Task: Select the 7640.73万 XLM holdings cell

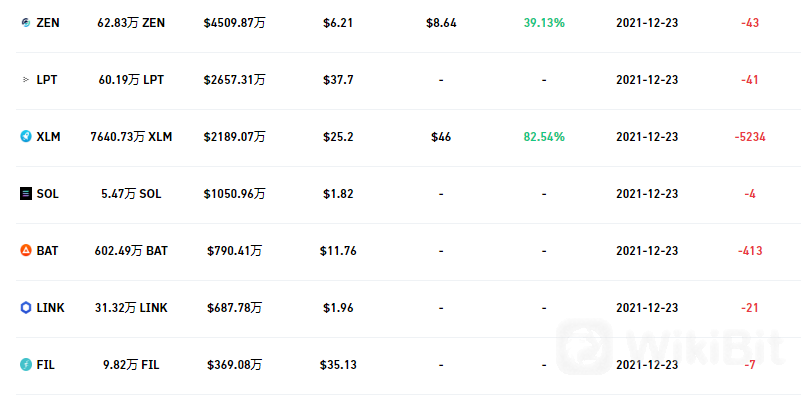Action: [x=131, y=137]
